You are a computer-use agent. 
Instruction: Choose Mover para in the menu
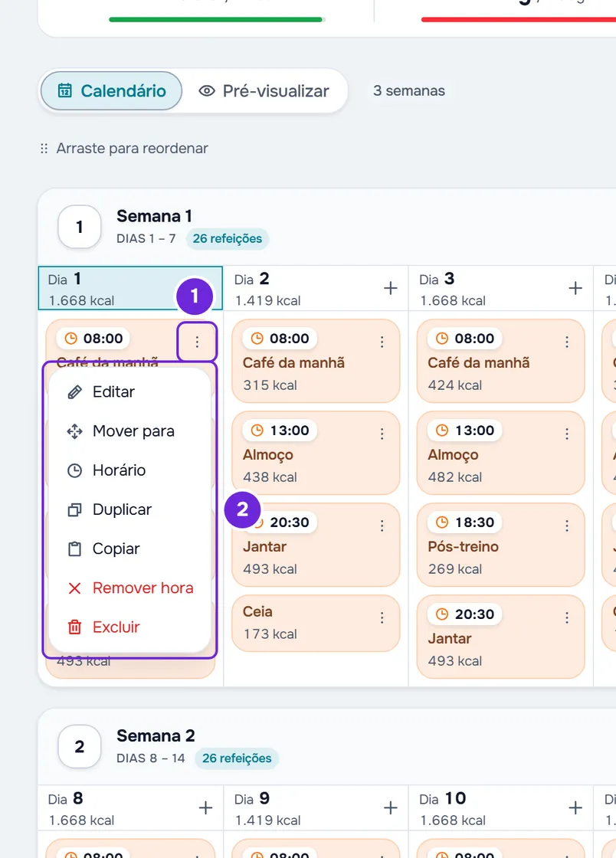point(129,431)
